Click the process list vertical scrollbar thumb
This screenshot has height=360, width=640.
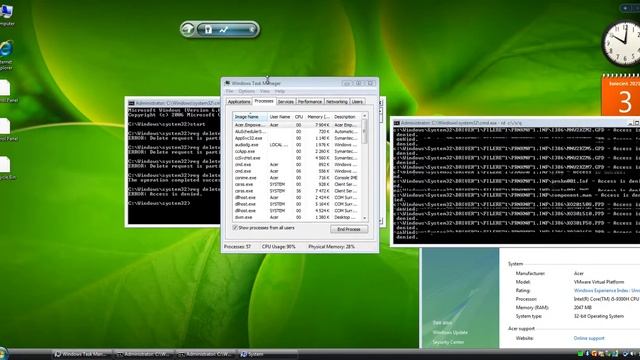click(364, 131)
